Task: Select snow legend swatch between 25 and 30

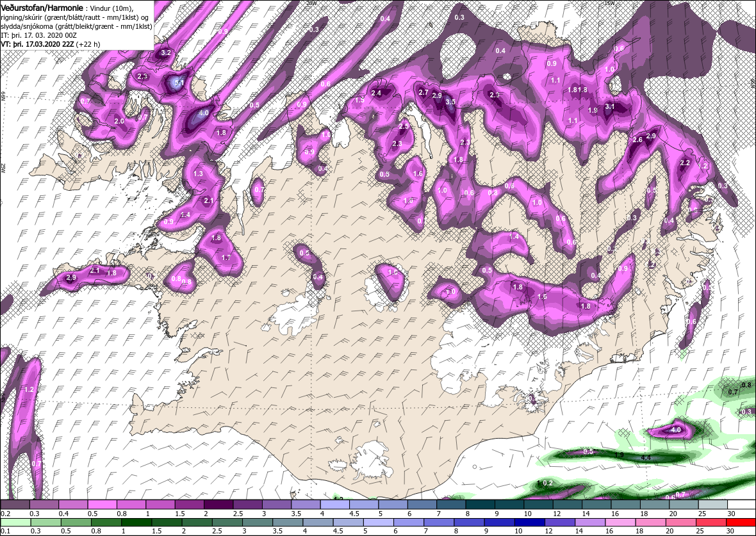Action: coord(712,505)
